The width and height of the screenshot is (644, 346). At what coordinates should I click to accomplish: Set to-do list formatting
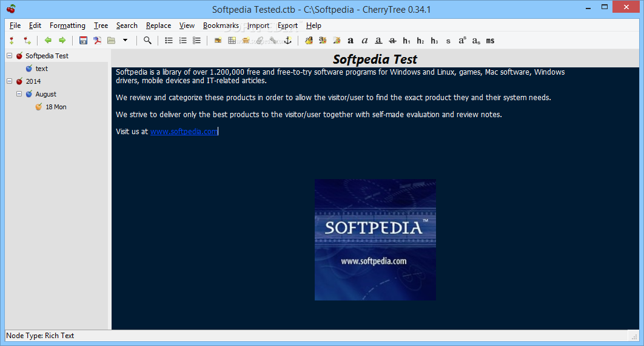[x=196, y=40]
